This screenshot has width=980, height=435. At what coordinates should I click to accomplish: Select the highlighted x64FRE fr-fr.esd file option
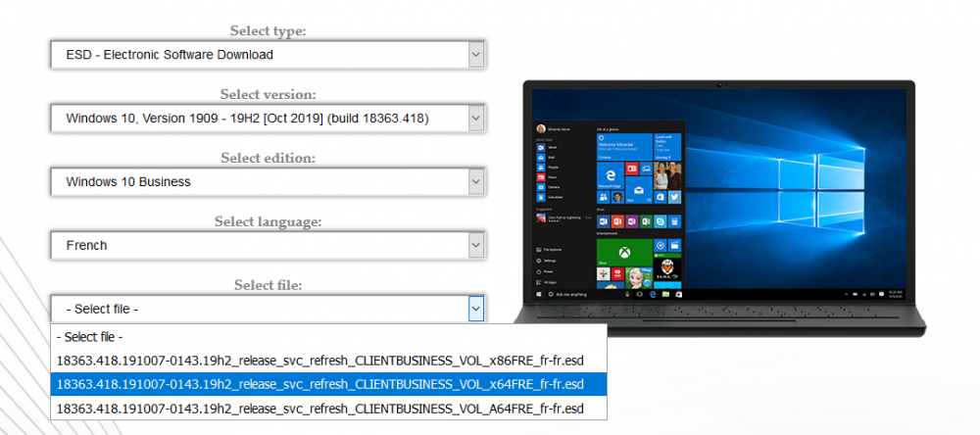[x=328, y=384]
